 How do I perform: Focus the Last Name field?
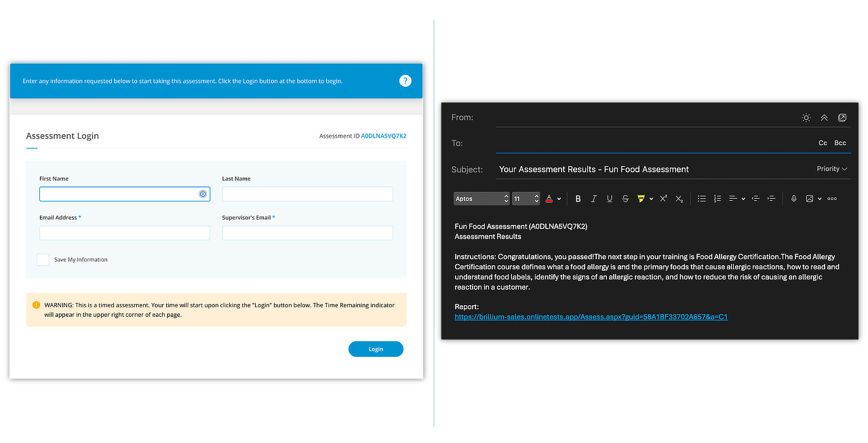tap(307, 194)
